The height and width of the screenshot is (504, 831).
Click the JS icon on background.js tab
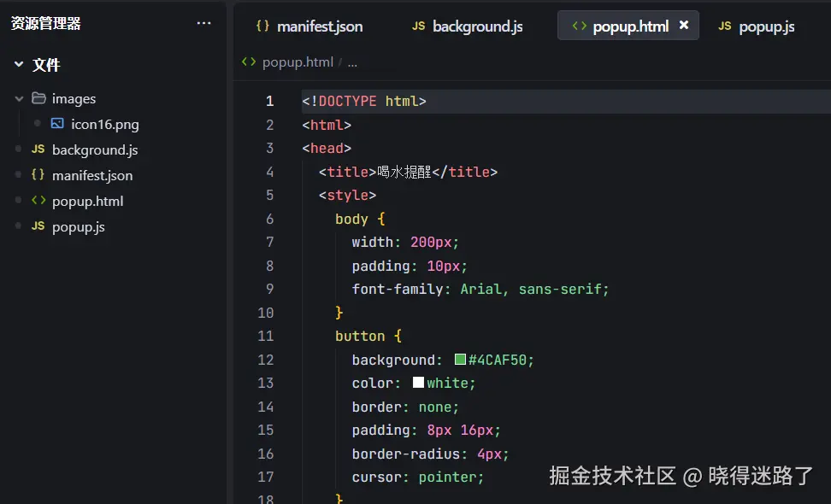[x=419, y=26]
